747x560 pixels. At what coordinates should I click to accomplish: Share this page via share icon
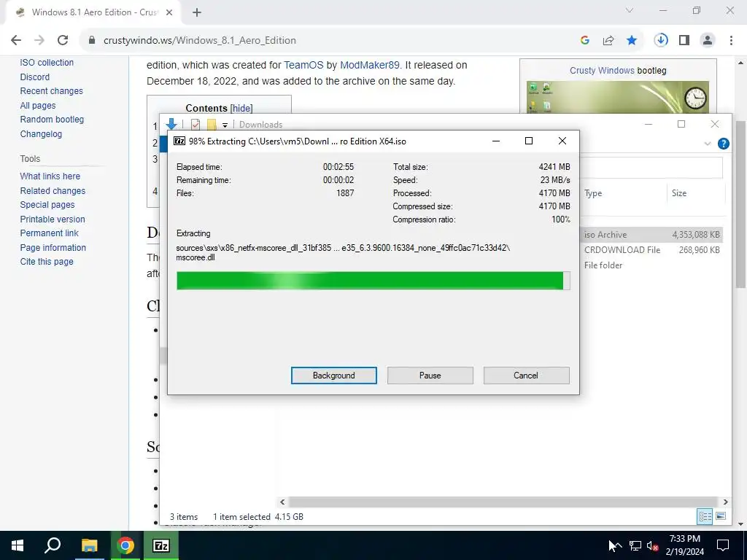point(608,41)
